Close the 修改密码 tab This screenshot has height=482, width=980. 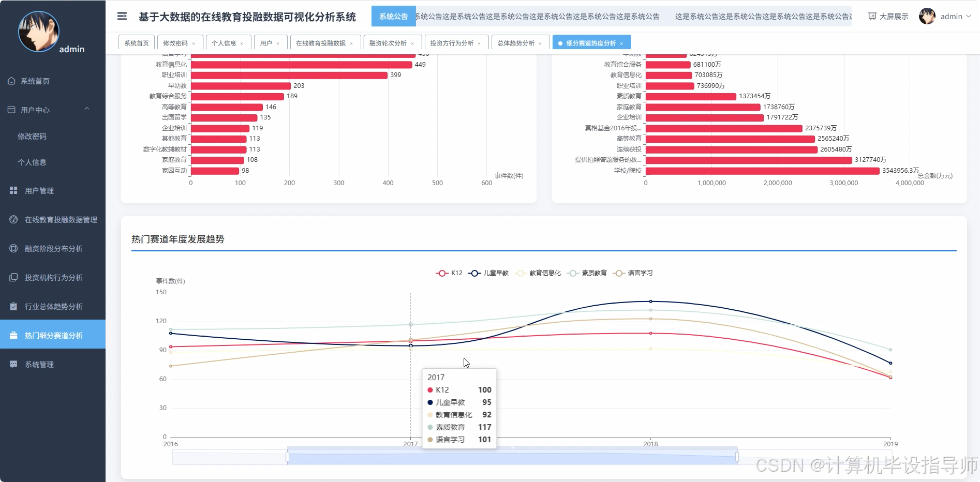pos(194,43)
